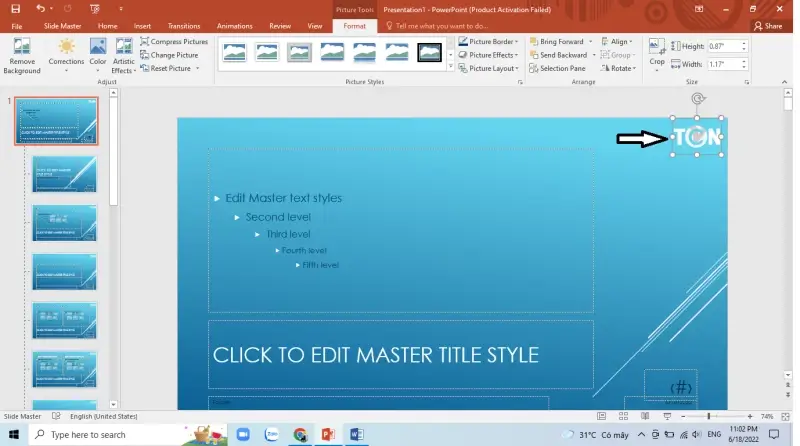Open the Selection Pane

coord(562,68)
